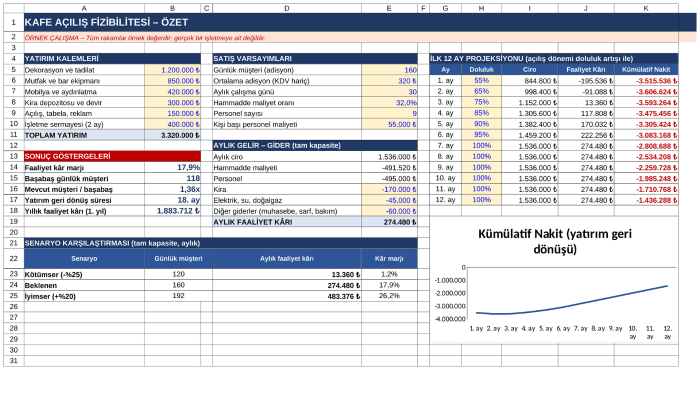
Task: Select the Kâr marjı column heading
Action: 389,258
